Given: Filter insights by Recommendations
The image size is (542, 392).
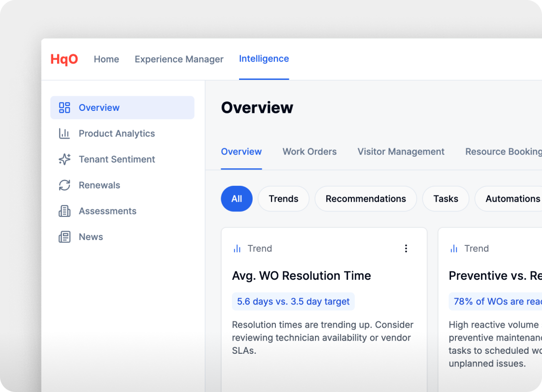Looking at the screenshot, I should coord(365,199).
